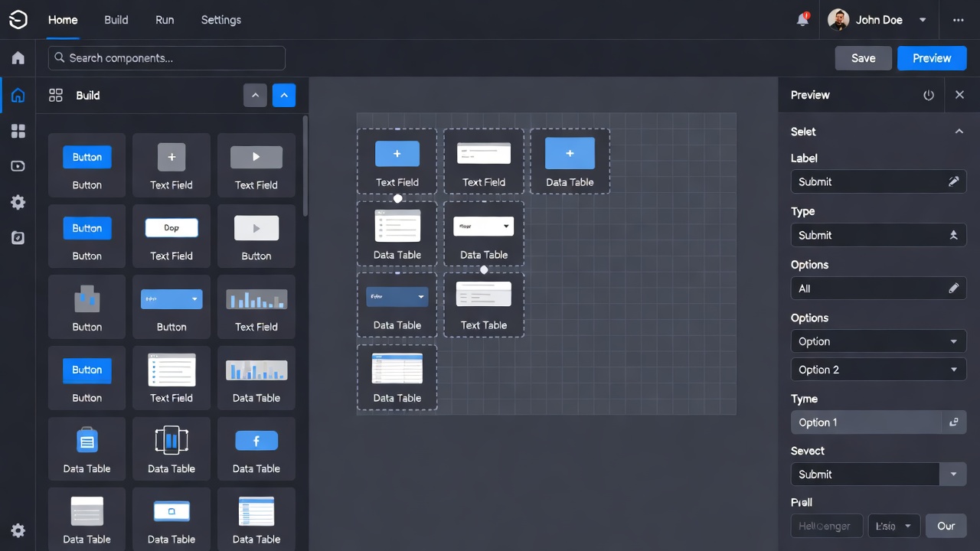980x551 pixels.
Task: Edit the Label field using the pencil icon
Action: [954, 181]
